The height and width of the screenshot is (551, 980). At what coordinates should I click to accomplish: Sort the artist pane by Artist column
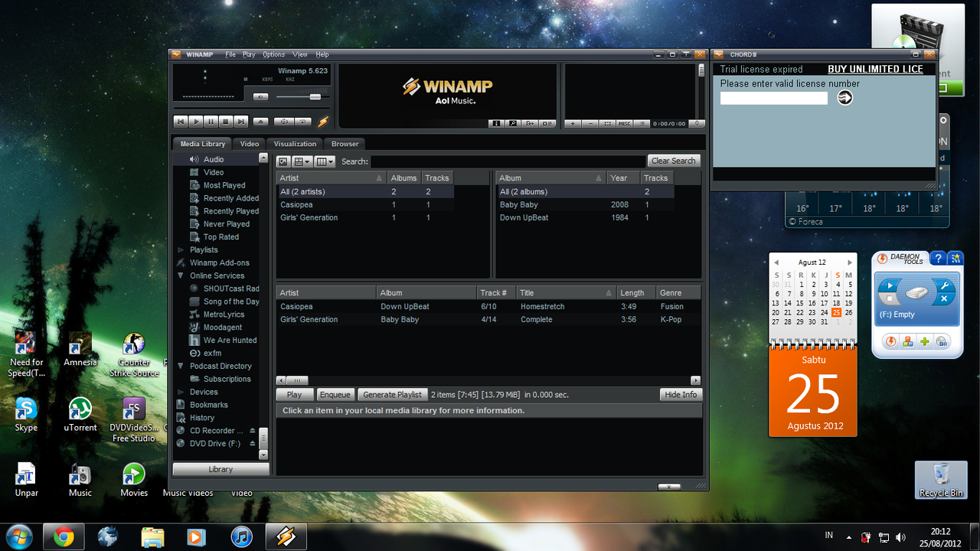coord(331,178)
